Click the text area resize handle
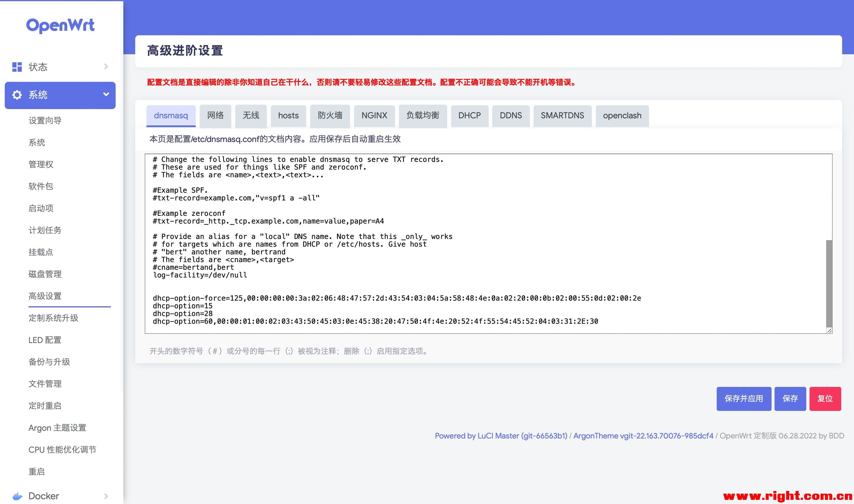 click(829, 331)
